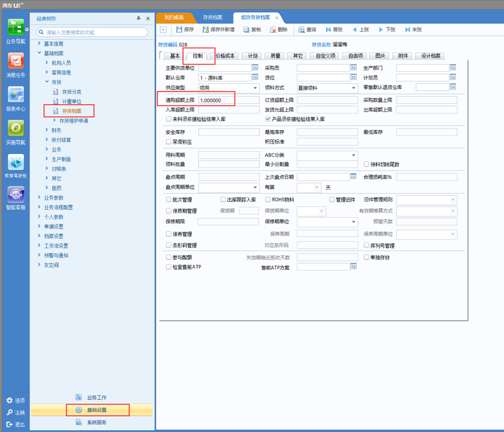Viewport: 504px width, 432px height.
Task: Open lookup for 采购员
Action: pyautogui.click(x=353, y=68)
